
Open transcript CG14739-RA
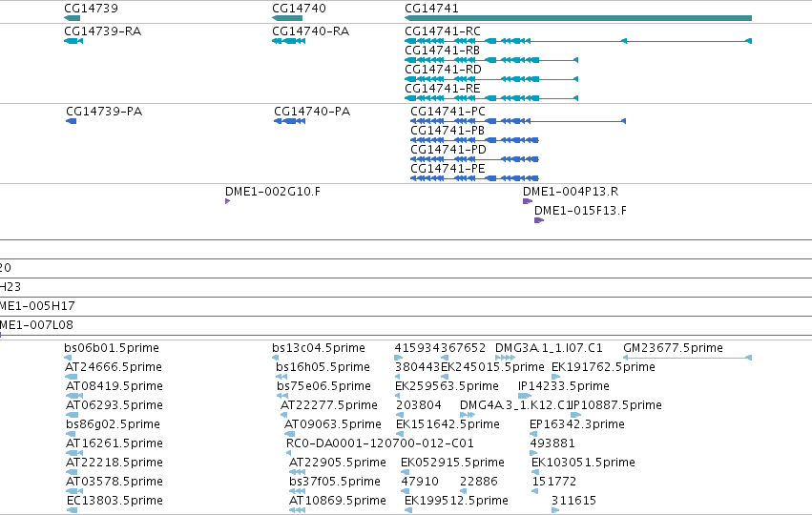[x=102, y=31]
